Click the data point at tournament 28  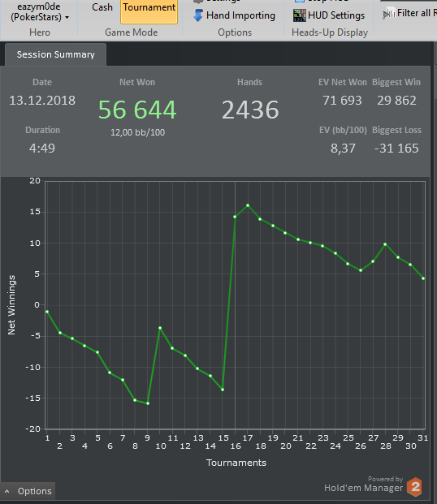click(385, 244)
